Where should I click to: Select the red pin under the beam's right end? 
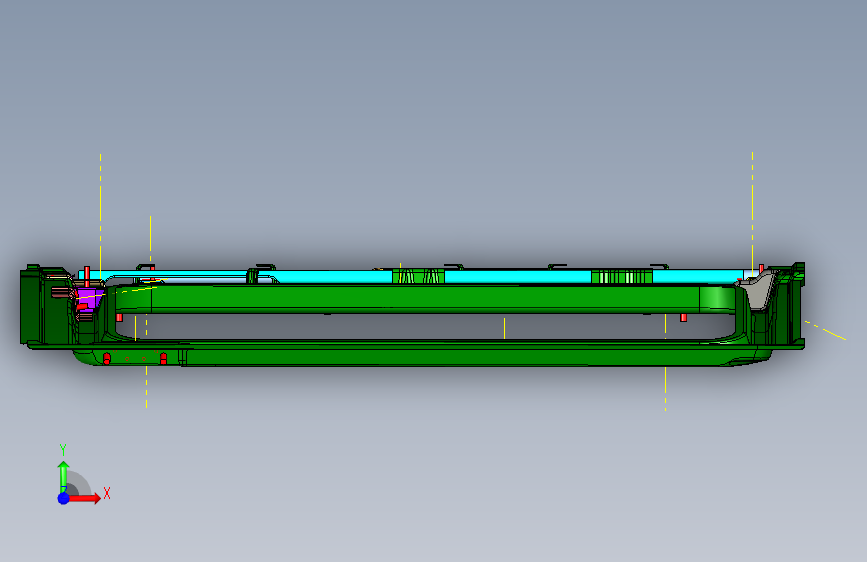coord(683,317)
